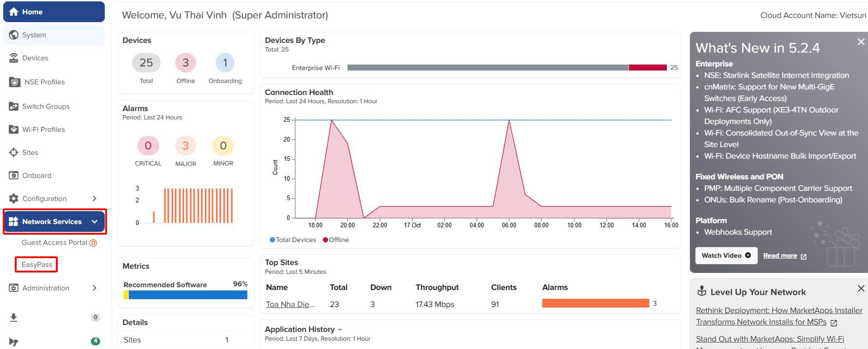Open the Application History dropdown
Screen dimensions: 868x349
click(340, 329)
